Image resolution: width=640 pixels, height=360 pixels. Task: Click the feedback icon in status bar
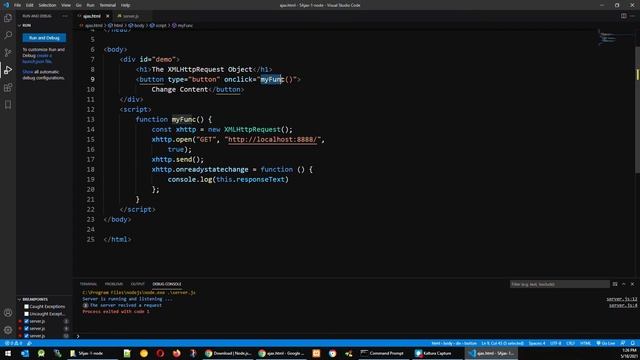[623, 343]
